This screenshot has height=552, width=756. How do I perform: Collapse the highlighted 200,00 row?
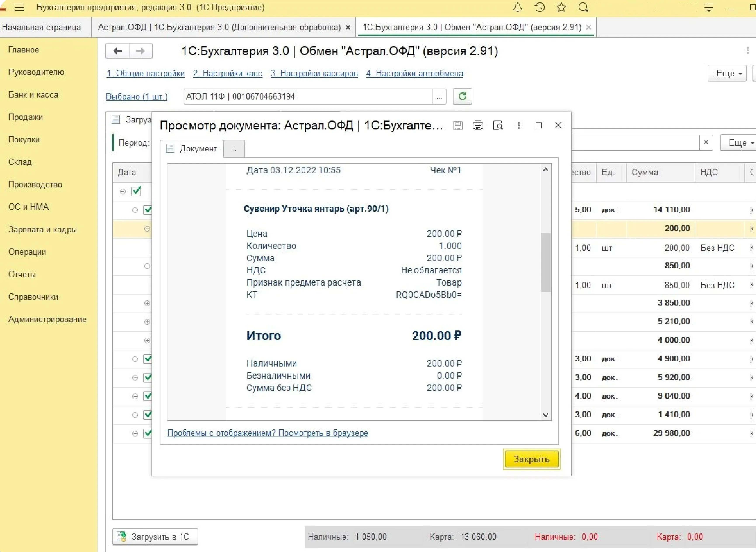click(x=147, y=229)
